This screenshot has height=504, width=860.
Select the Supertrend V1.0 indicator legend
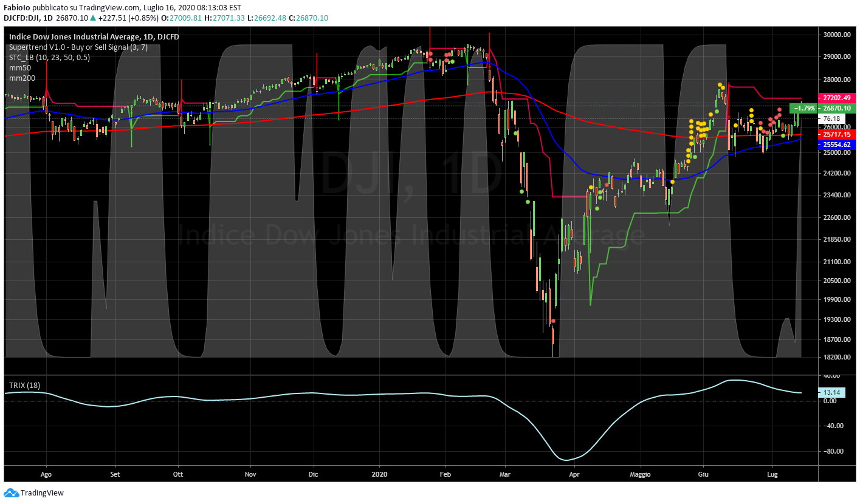tap(78, 47)
